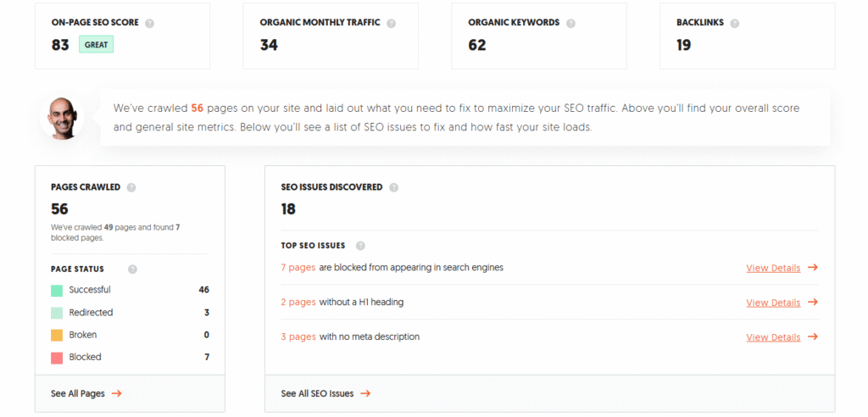
Task: Click the arrow next to See All Pages
Action: 116,394
